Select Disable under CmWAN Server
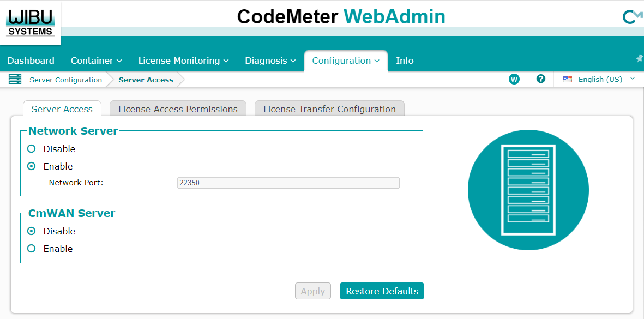This screenshot has height=319, width=644. point(32,231)
